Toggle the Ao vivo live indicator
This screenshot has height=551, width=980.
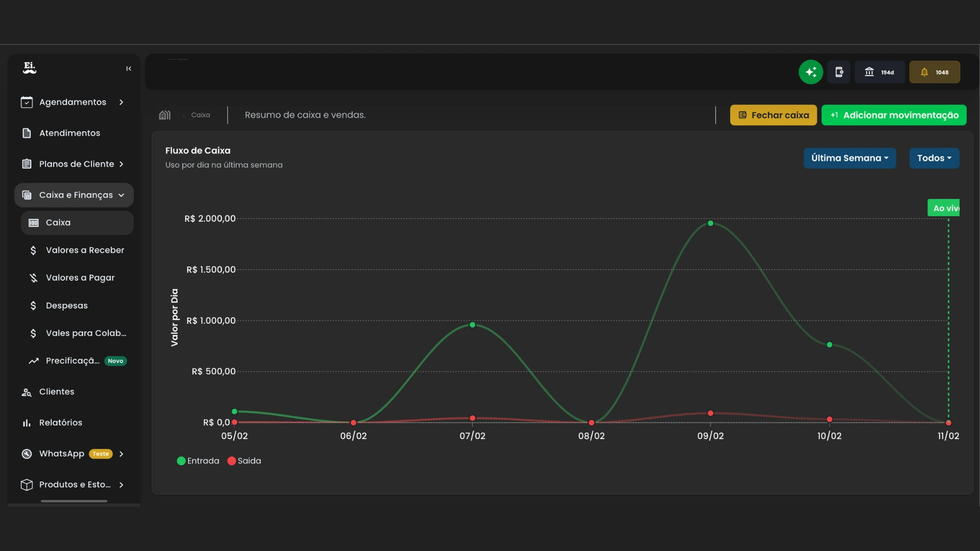(944, 208)
